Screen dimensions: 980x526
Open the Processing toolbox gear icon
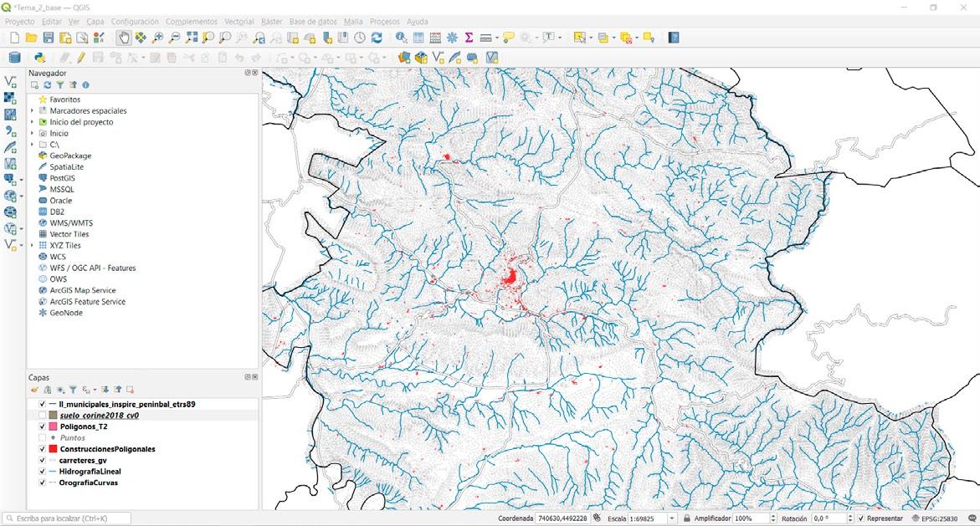coord(452,38)
